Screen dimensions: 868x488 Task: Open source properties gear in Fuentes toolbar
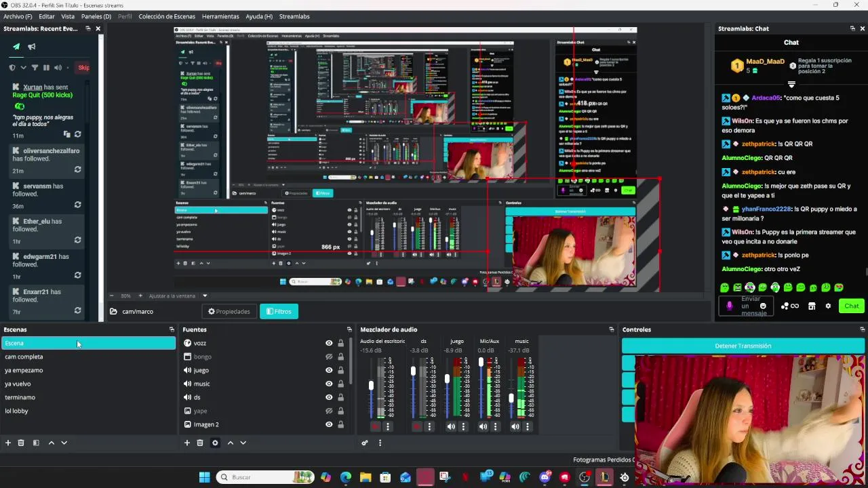tap(215, 443)
